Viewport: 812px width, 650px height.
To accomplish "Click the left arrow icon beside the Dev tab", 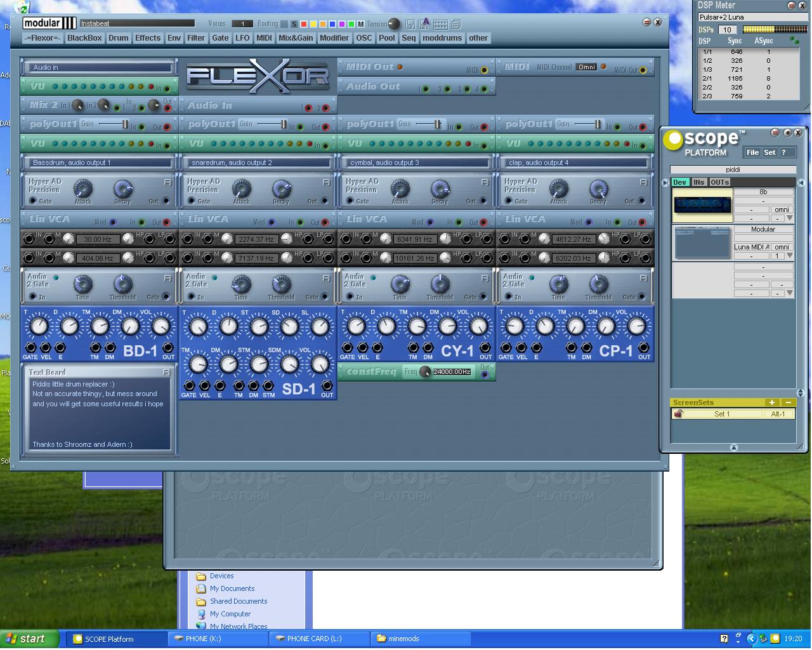I will pos(665,182).
